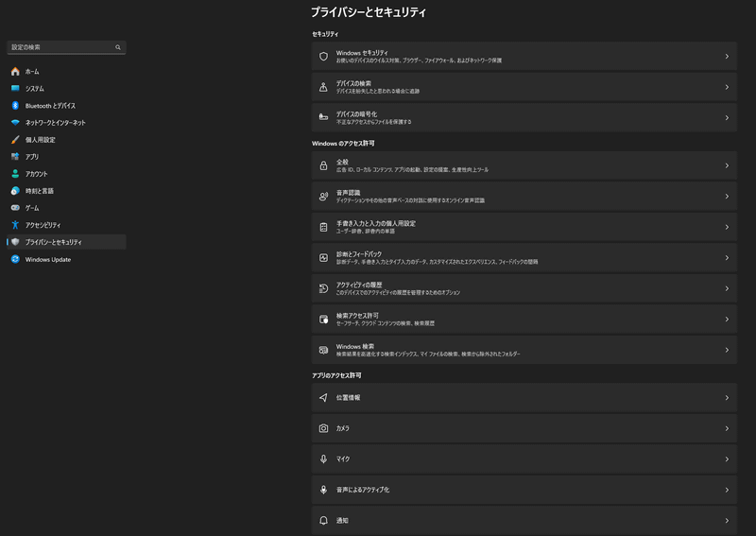Click the Time & language (時刻と言語) globe icon
Image resolution: width=756 pixels, height=536 pixels.
15,191
